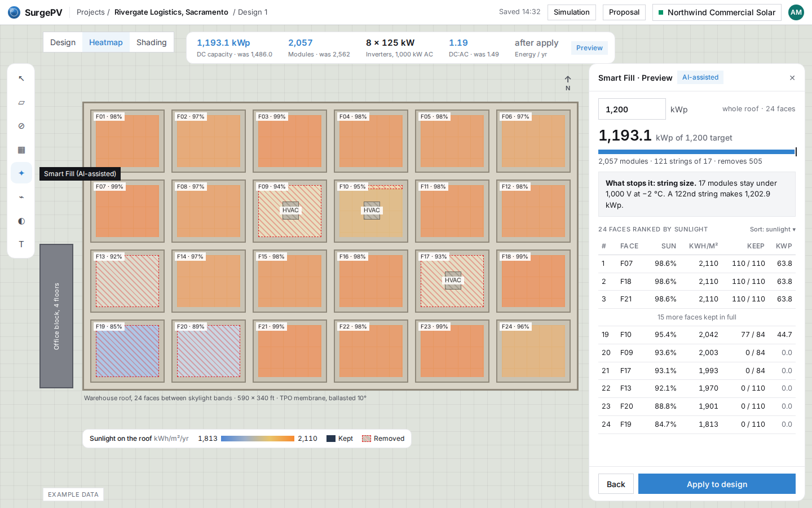812x508 pixels.
Task: Select the HVAC unit on face F10
Action: (x=372, y=211)
